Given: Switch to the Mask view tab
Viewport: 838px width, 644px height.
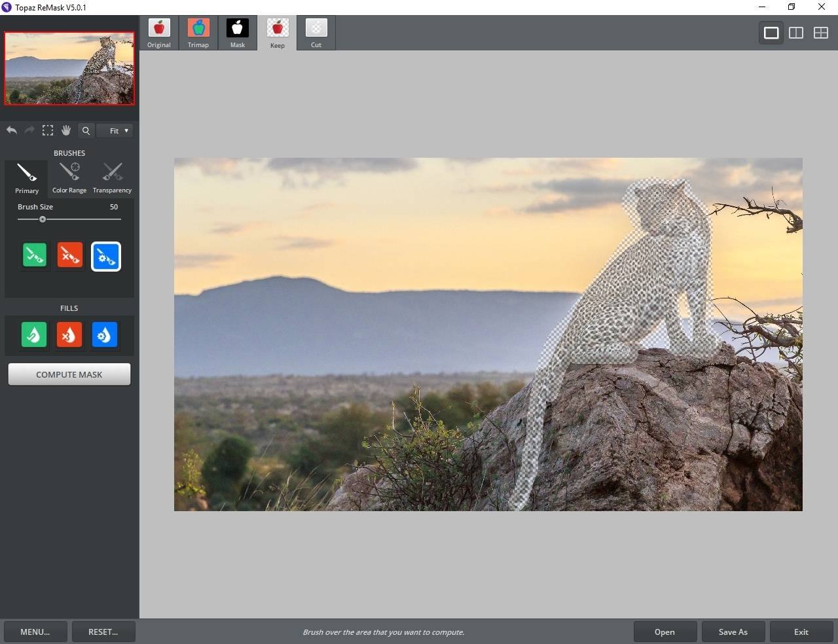Looking at the screenshot, I should pos(238,33).
